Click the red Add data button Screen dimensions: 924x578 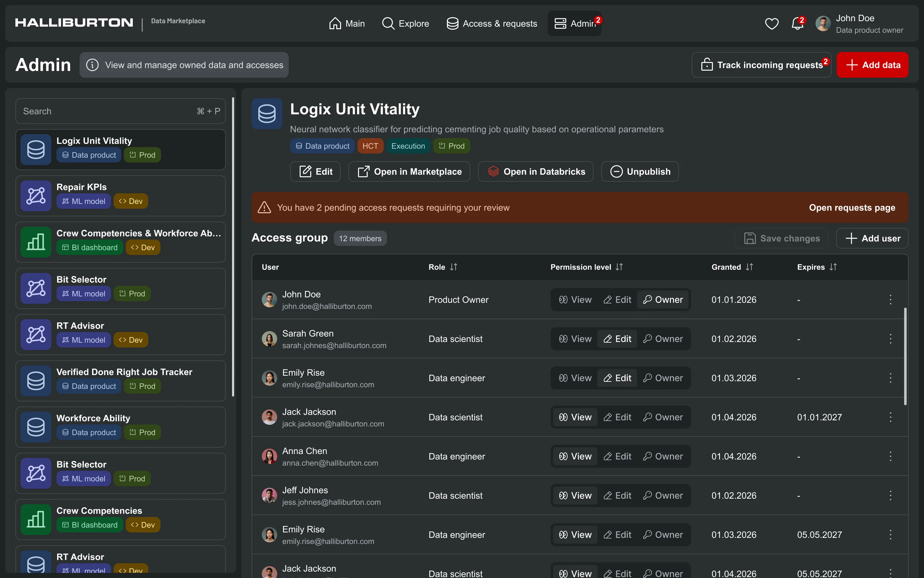pos(872,65)
